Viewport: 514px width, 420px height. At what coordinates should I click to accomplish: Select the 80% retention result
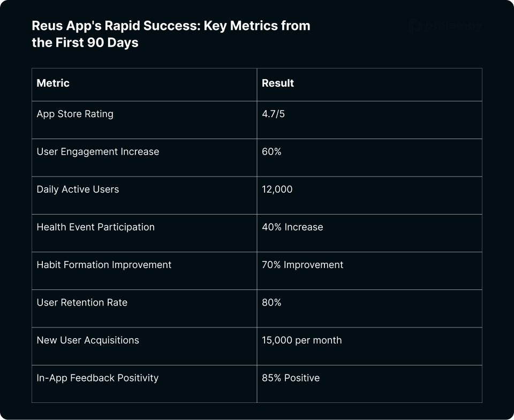[x=271, y=302]
